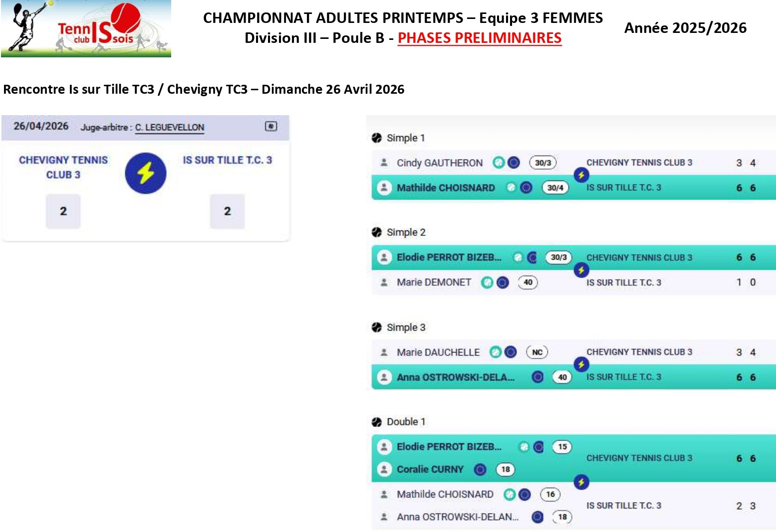Click the match sheet icon beside the referee name
This screenshot has height=532, width=776.
pos(270,126)
